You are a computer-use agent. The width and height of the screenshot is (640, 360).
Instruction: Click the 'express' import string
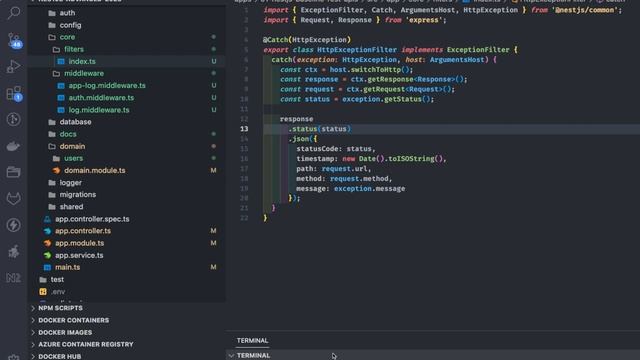pos(424,20)
